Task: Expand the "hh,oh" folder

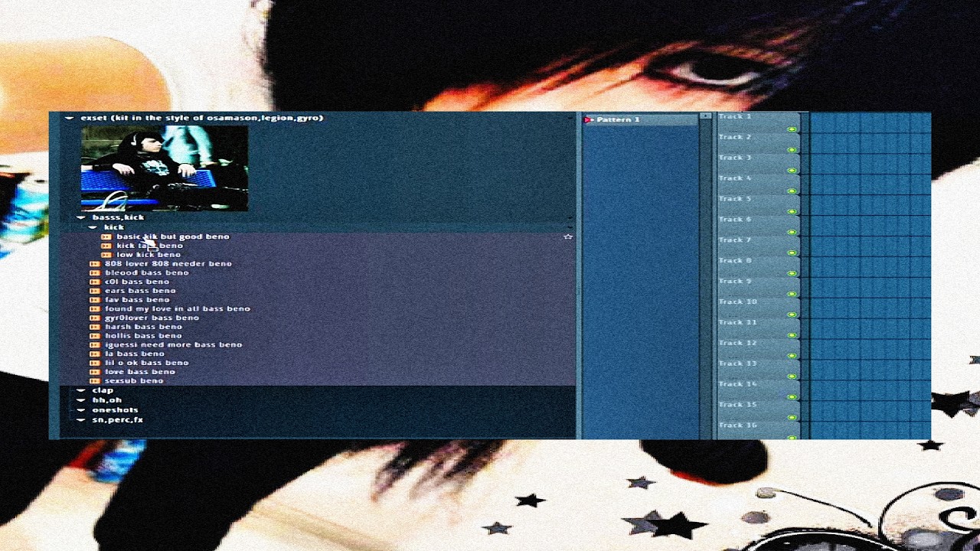Action: tap(81, 400)
